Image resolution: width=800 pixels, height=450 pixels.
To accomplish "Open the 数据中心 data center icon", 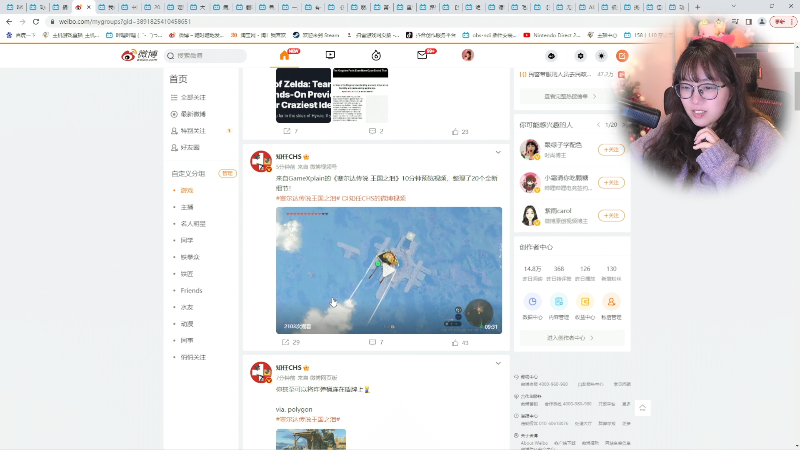I will pyautogui.click(x=532, y=302).
